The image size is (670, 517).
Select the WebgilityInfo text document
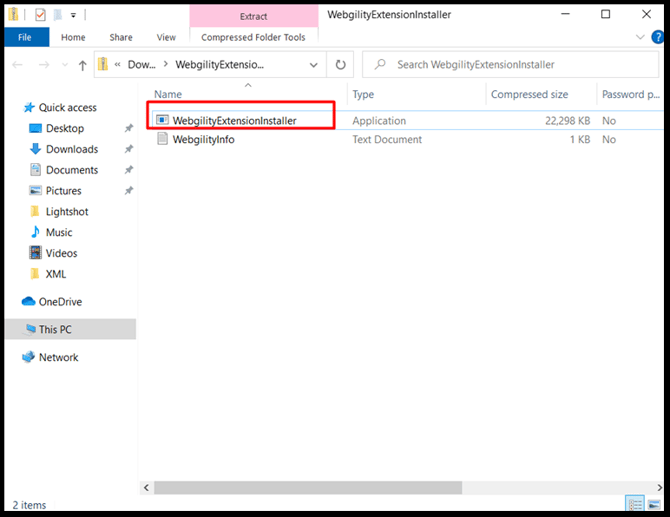coord(203,140)
